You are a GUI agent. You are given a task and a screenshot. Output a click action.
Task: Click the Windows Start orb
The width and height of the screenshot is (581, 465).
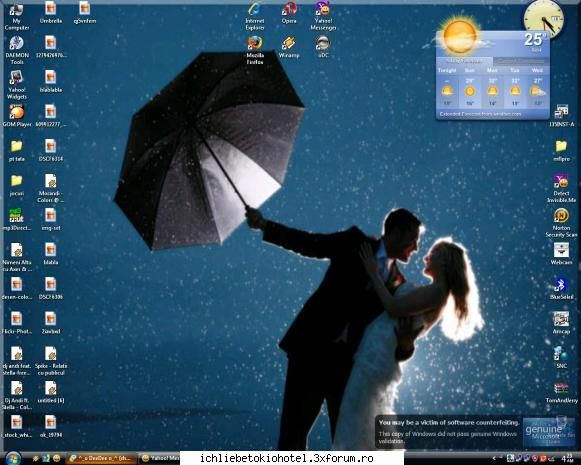[x=13, y=458]
